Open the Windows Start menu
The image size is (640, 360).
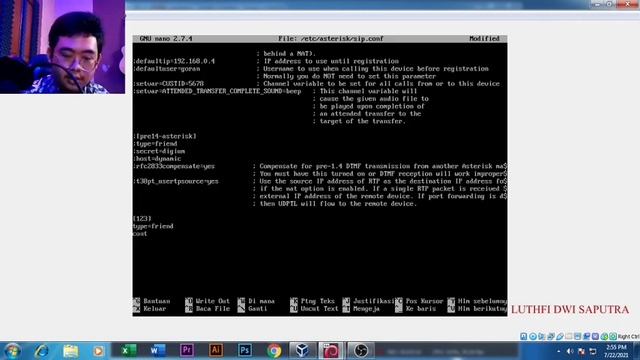(12, 351)
